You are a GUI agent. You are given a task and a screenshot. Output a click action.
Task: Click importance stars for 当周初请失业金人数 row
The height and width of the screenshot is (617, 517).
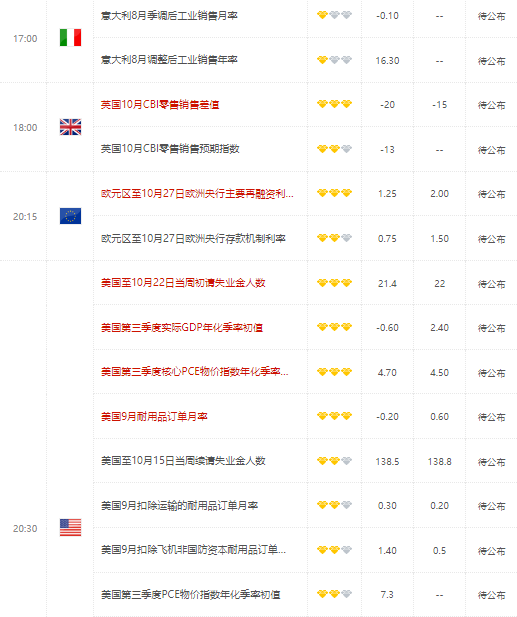point(334,283)
